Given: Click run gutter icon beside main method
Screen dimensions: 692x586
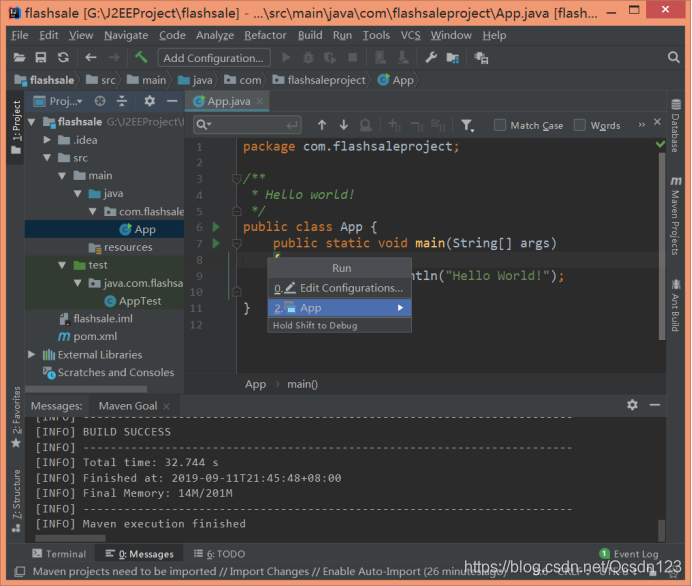Looking at the screenshot, I should click(216, 243).
